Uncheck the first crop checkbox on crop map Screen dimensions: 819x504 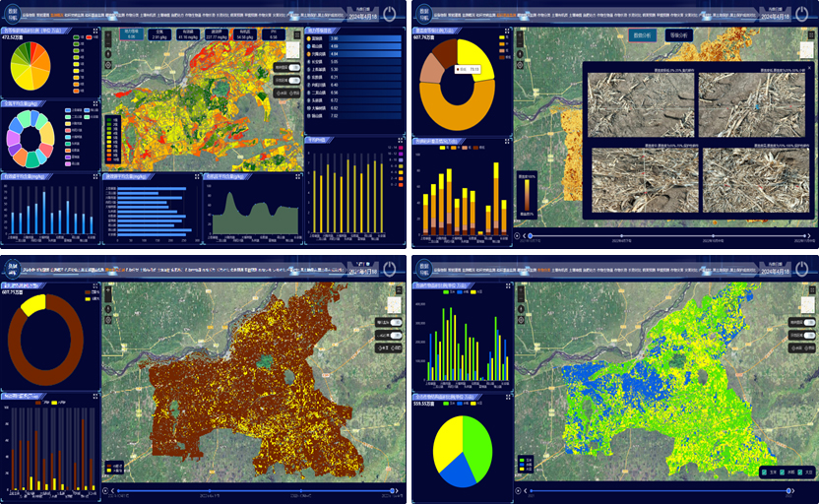click(765, 472)
